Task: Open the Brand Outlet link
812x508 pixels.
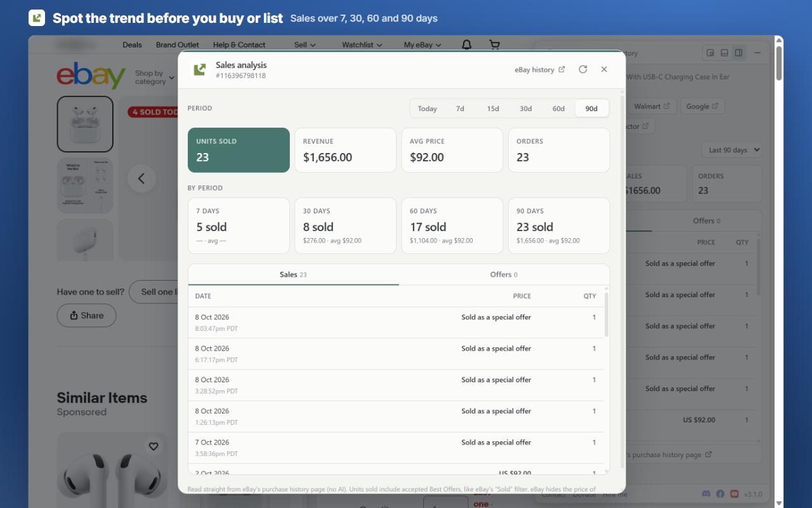Action: pos(178,44)
